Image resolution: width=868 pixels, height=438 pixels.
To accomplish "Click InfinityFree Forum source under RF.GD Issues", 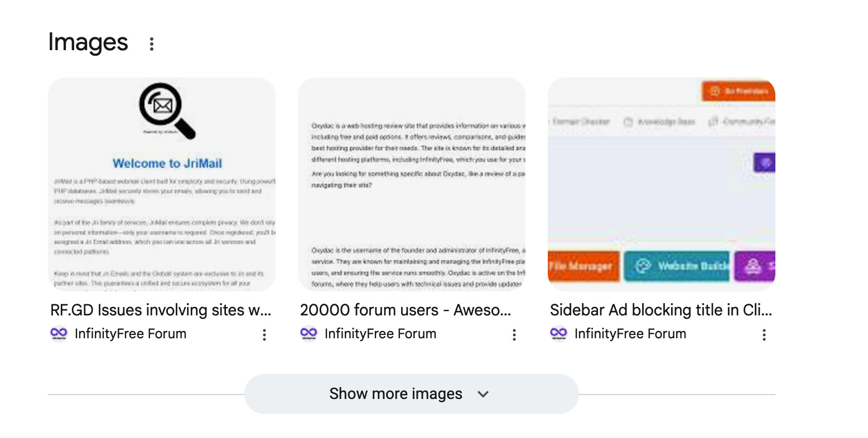I will pos(131,334).
